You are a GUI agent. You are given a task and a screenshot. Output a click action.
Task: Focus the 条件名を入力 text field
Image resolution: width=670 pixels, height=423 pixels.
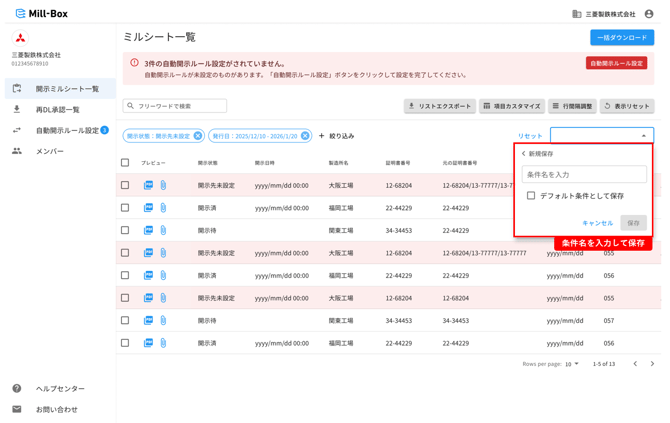coord(584,174)
